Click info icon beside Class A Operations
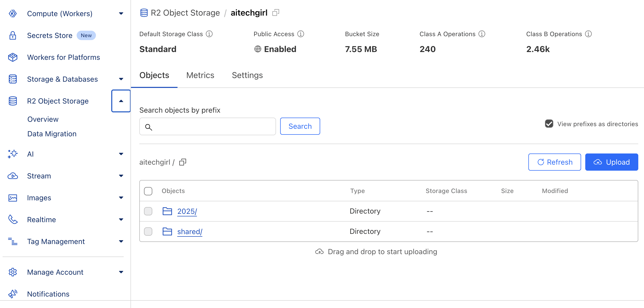 click(x=482, y=34)
